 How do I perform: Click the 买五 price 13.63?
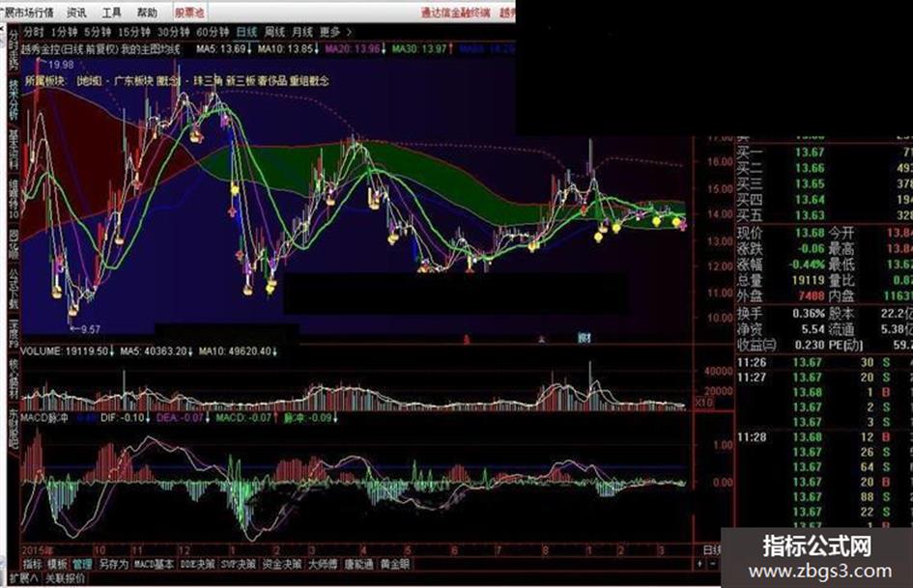(810, 215)
